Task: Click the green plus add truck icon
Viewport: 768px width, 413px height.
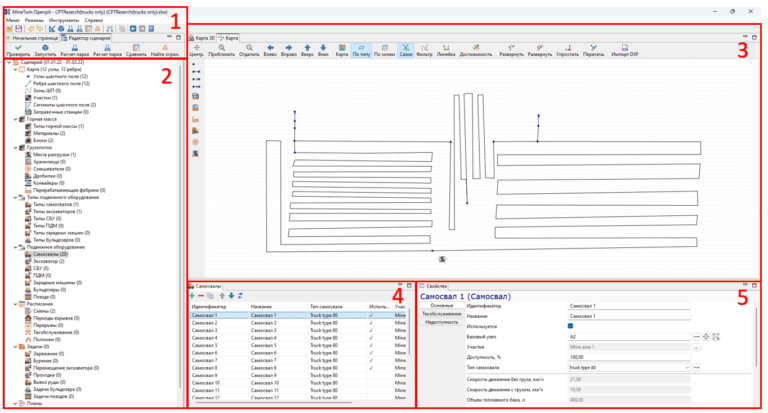Action: click(x=192, y=296)
